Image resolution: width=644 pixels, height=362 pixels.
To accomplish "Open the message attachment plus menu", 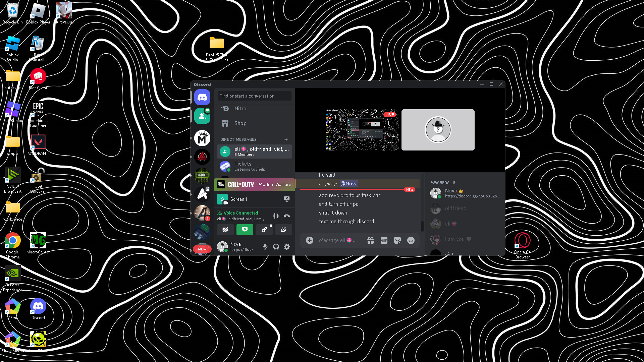I will [309, 240].
